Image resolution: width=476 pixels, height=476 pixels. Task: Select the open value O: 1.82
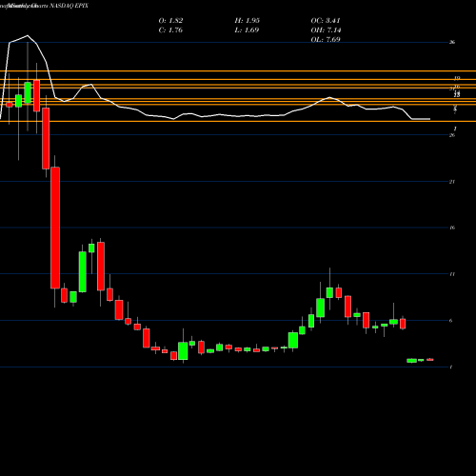click(170, 21)
